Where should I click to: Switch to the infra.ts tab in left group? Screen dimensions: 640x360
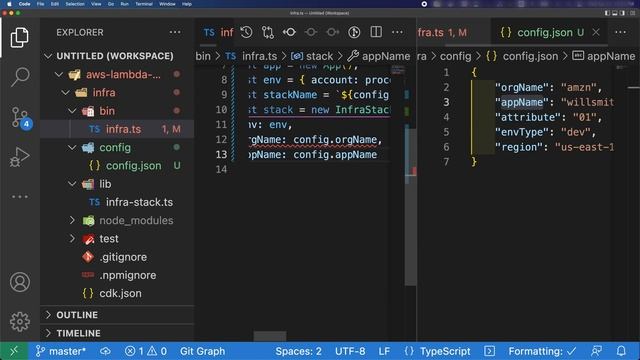pyautogui.click(x=218, y=32)
